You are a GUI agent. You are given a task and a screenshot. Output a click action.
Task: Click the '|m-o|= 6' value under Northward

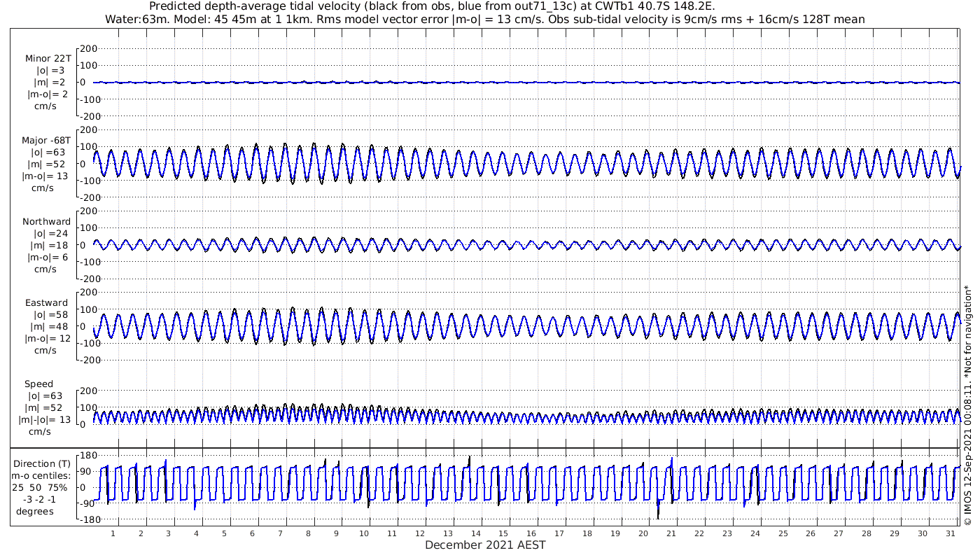pyautogui.click(x=47, y=258)
